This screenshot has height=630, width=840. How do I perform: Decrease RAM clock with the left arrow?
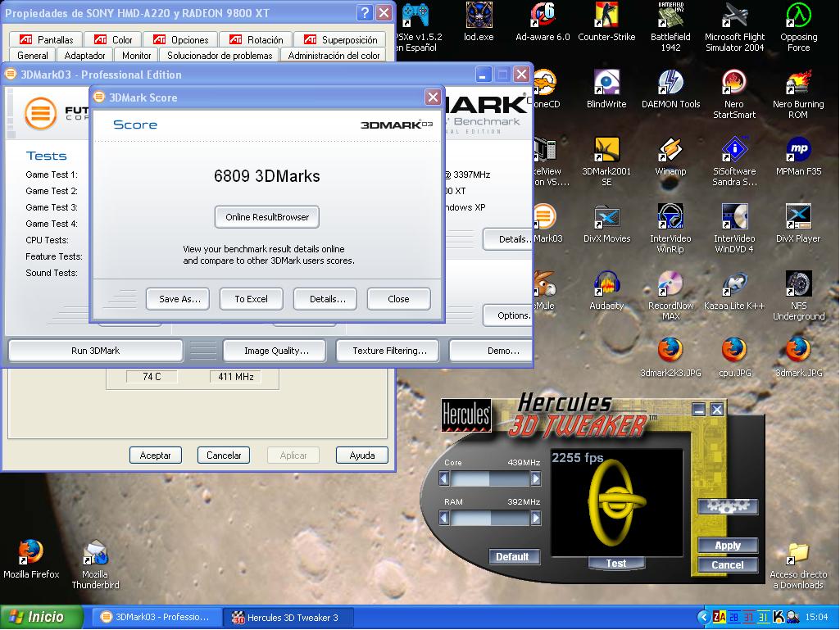click(444, 518)
